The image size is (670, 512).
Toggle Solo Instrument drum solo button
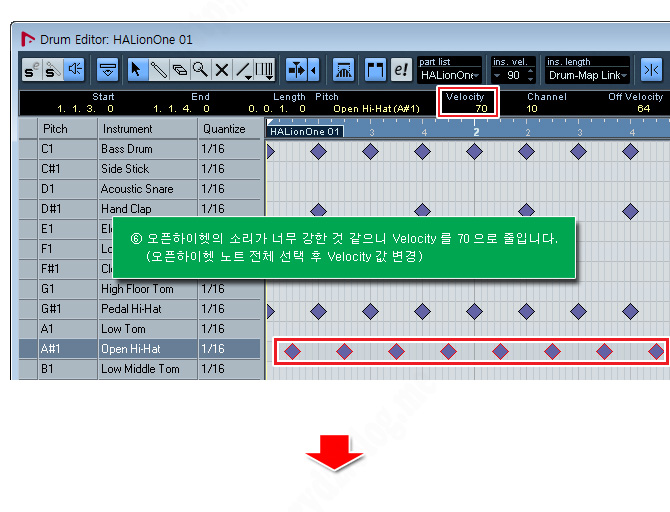pyautogui.click(x=53, y=69)
